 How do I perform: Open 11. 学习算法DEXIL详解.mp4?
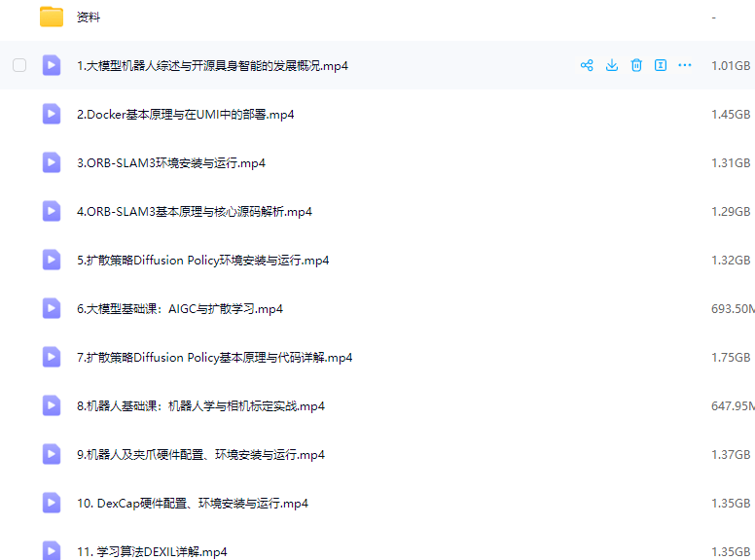152,551
